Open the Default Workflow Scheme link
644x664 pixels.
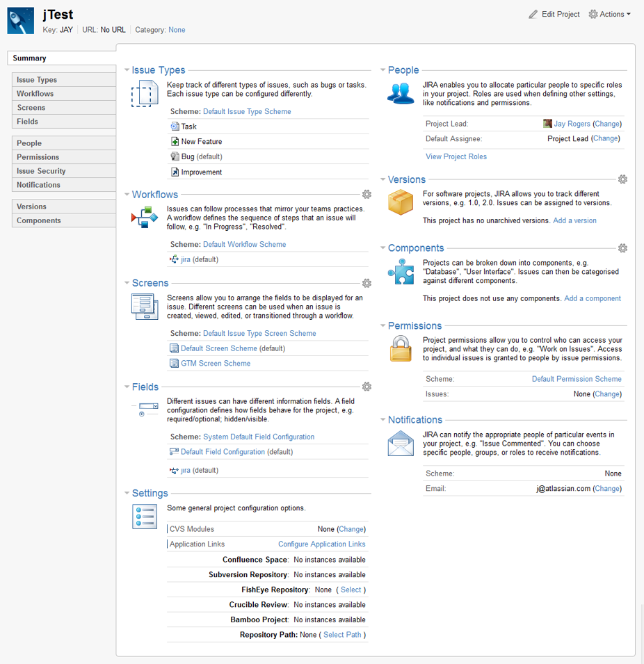pyautogui.click(x=245, y=244)
